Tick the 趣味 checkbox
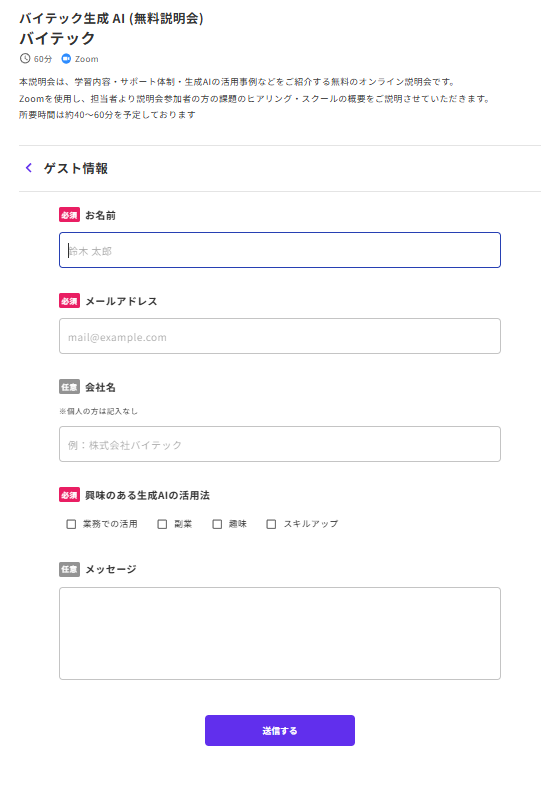The image size is (557, 811). pos(217,524)
